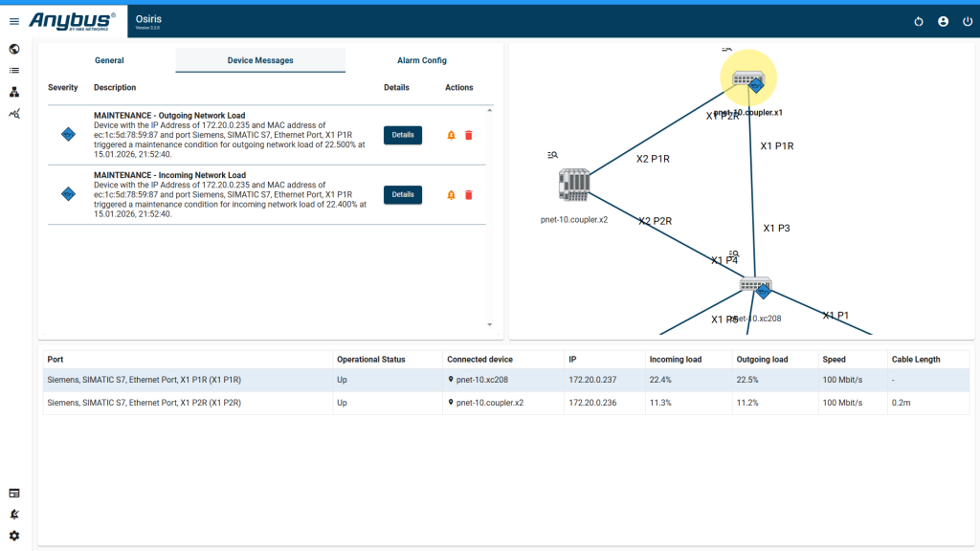The image size is (980, 551).
Task: Open the list view sidebar icon
Action: (13, 71)
